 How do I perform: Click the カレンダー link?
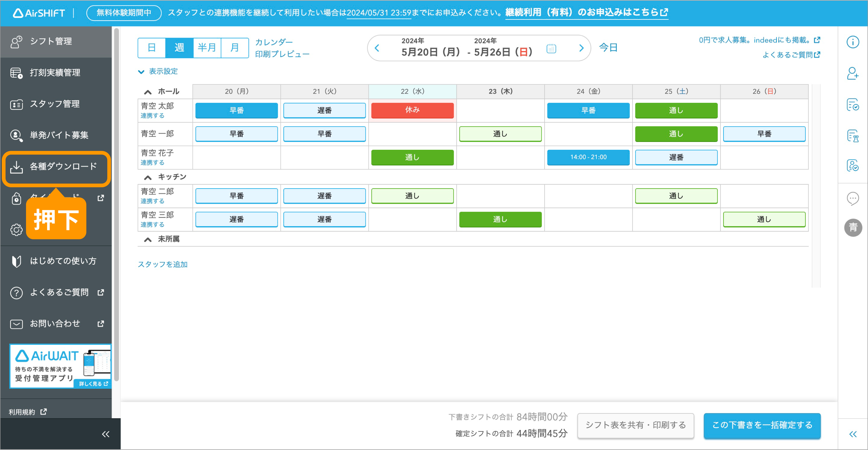click(274, 42)
